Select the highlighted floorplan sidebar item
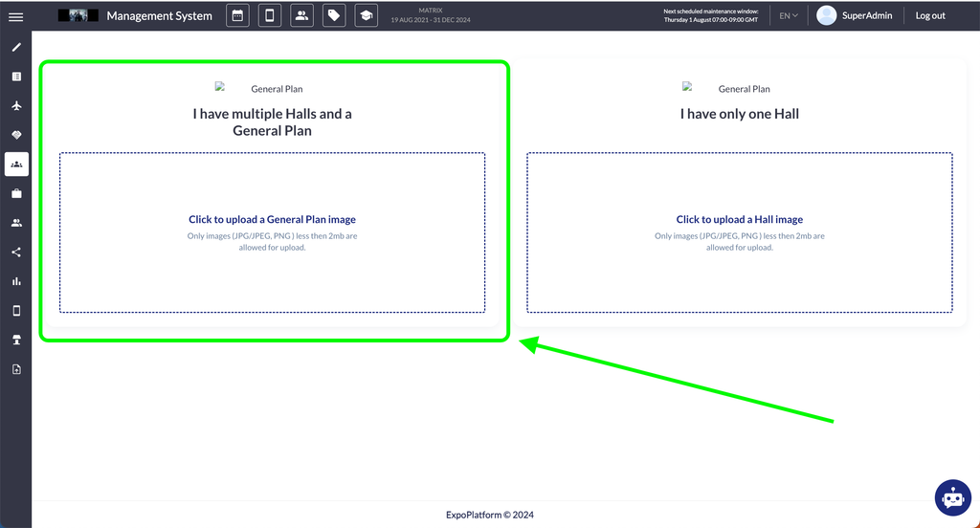 point(16,165)
